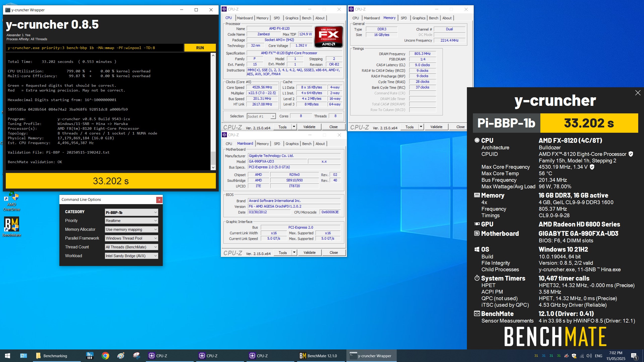Open About tab in the Memory CPU-Z window

point(447,18)
